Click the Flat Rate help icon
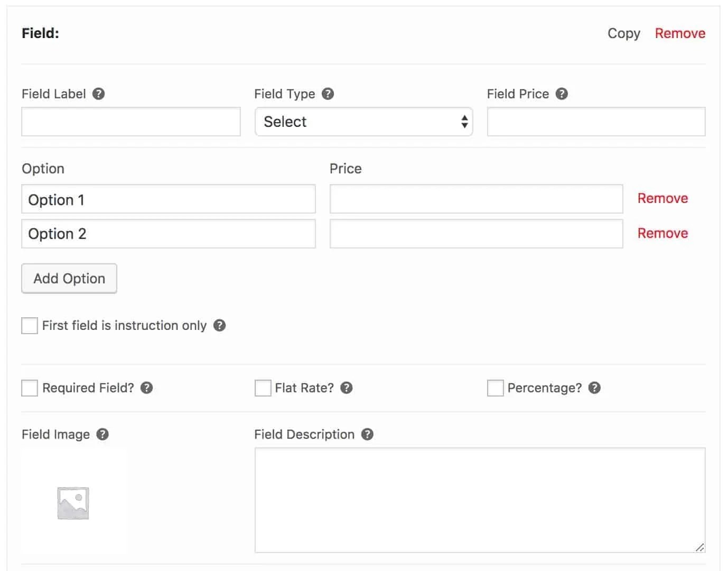Image resolution: width=728 pixels, height=571 pixels. [x=347, y=388]
